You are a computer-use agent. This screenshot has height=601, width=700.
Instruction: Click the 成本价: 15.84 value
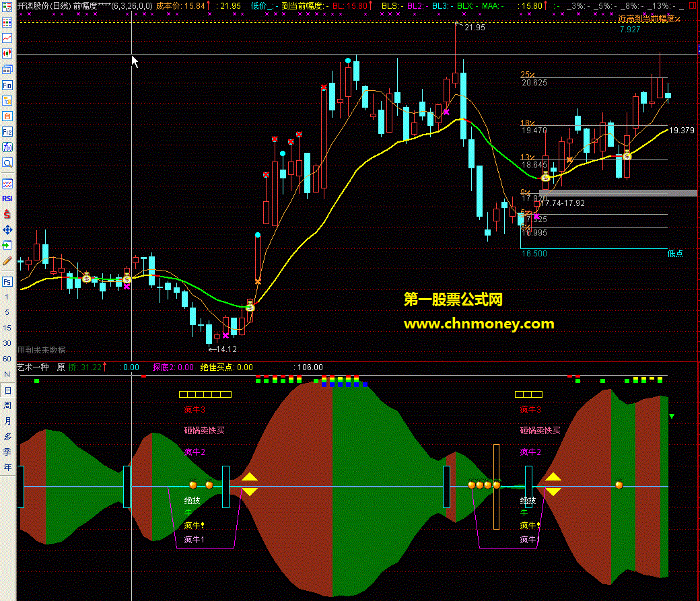pyautogui.click(x=182, y=6)
